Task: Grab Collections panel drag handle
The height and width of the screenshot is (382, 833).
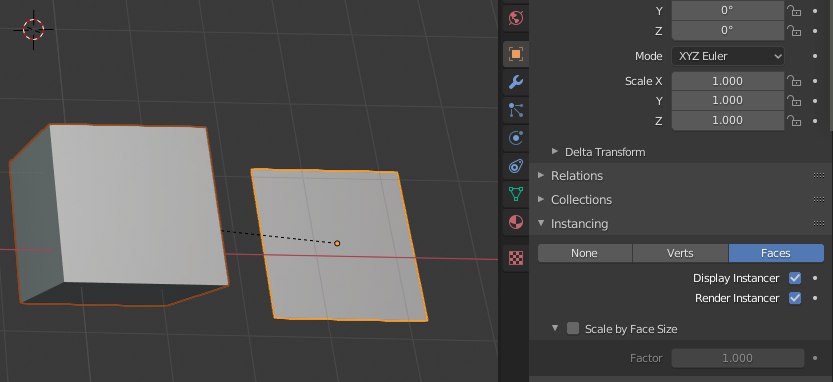Action: [819, 200]
